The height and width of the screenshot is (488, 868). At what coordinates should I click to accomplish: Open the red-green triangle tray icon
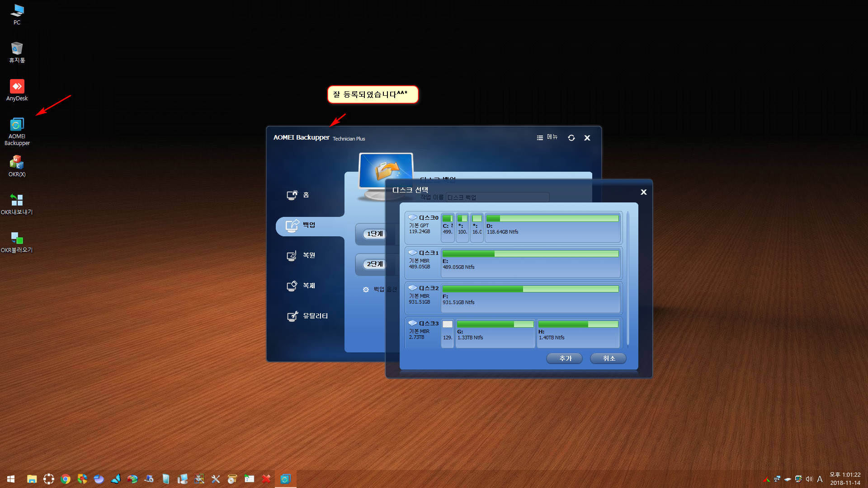point(766,479)
